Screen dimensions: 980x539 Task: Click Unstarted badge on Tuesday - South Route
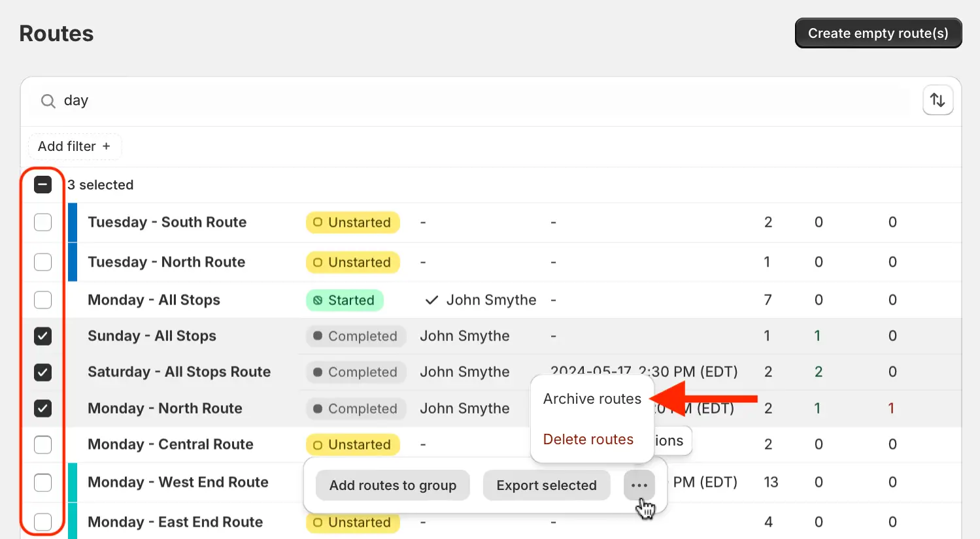pos(352,223)
